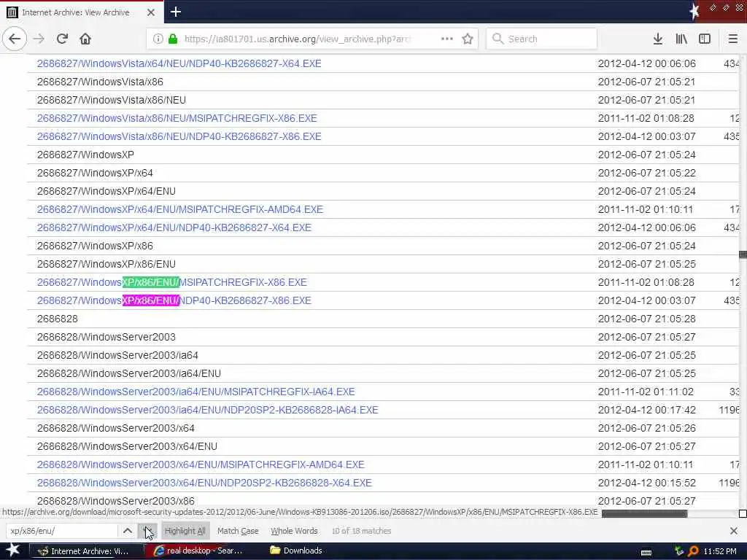Screen dimensions: 747x560
Task: Click the 2012-04-12 00:17:42 date cell
Action: pos(647,410)
